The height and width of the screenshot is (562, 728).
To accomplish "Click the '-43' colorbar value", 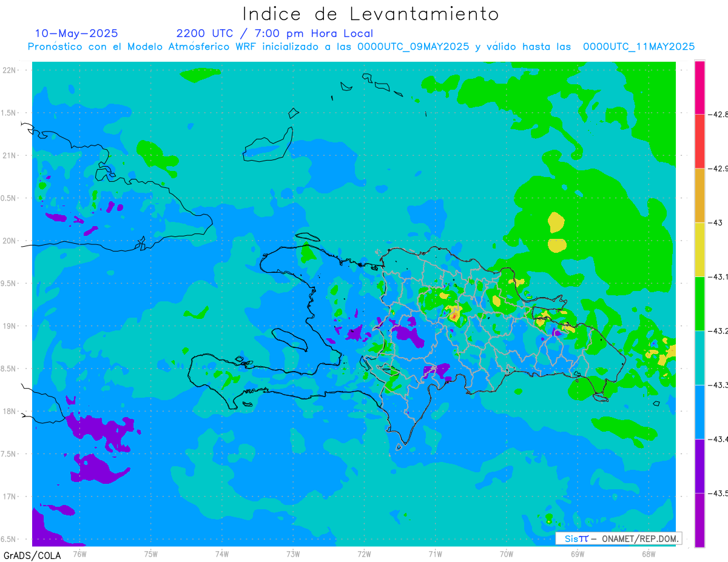I will pyautogui.click(x=715, y=222).
